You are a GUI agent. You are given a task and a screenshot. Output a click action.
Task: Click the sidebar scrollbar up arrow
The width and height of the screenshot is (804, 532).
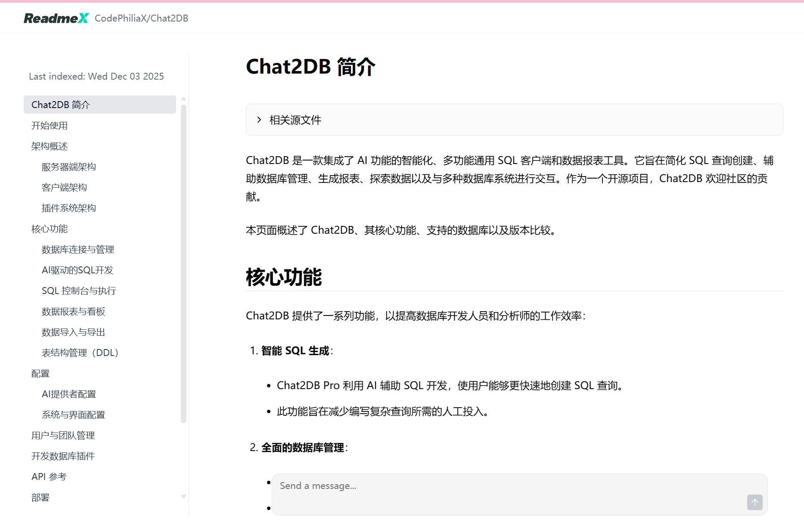(184, 99)
